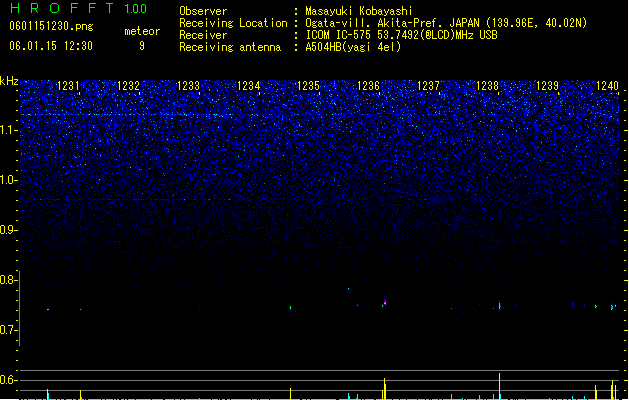
Task: Select the 1233 time marker
Action: (x=188, y=86)
